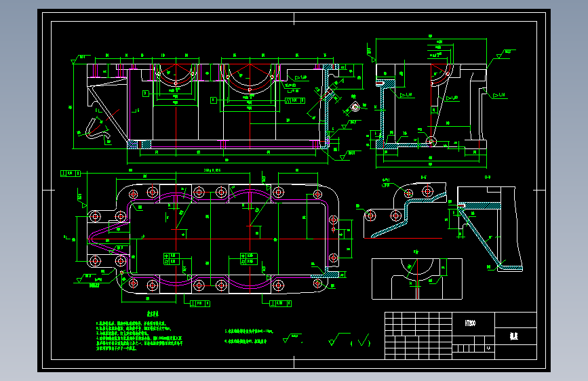Click the roughness symbol beside the parenthesized checkmark
This screenshot has height=381, width=588.
[x=338, y=339]
